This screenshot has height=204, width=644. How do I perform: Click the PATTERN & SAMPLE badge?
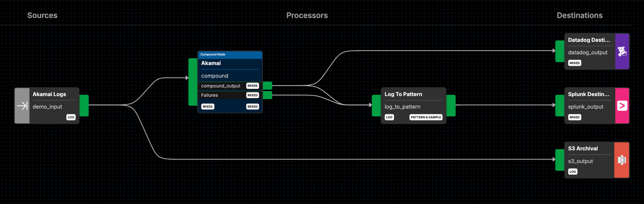tap(426, 117)
